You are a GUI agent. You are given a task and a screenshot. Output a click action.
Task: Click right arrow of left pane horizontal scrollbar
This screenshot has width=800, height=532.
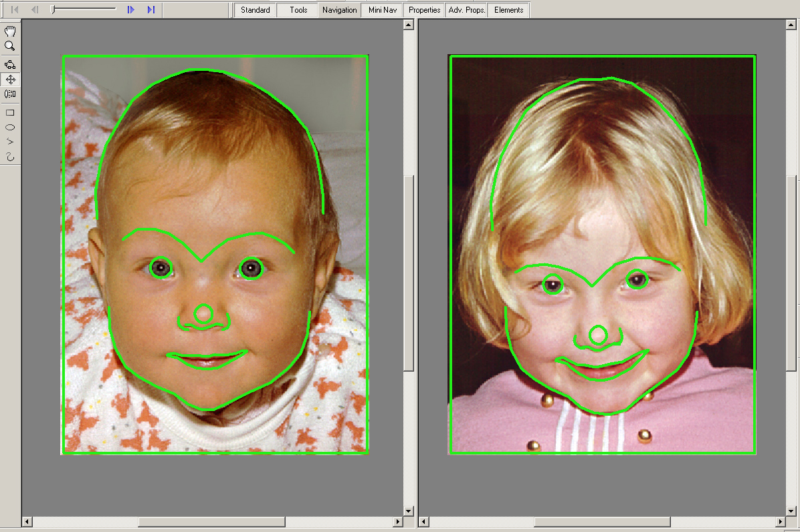[398, 522]
